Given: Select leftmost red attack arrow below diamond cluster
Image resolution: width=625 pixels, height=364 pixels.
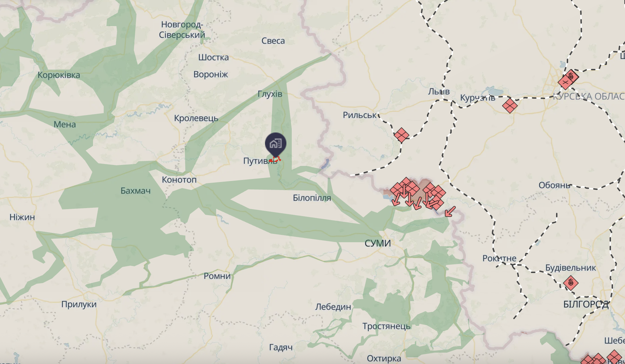Looking at the screenshot, I should point(396,200).
